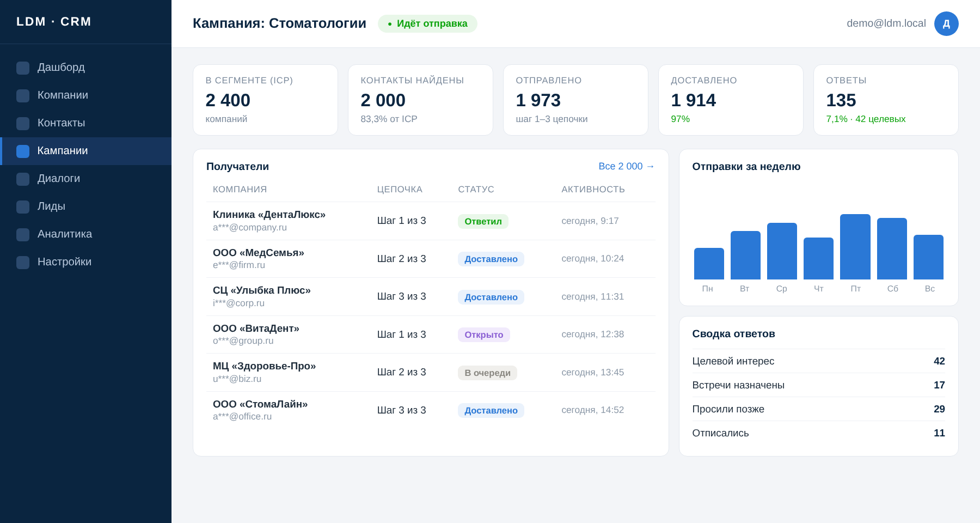This screenshot has width=980, height=523.
Task: Open the 'Доставлено' stat card
Action: pos(731,100)
